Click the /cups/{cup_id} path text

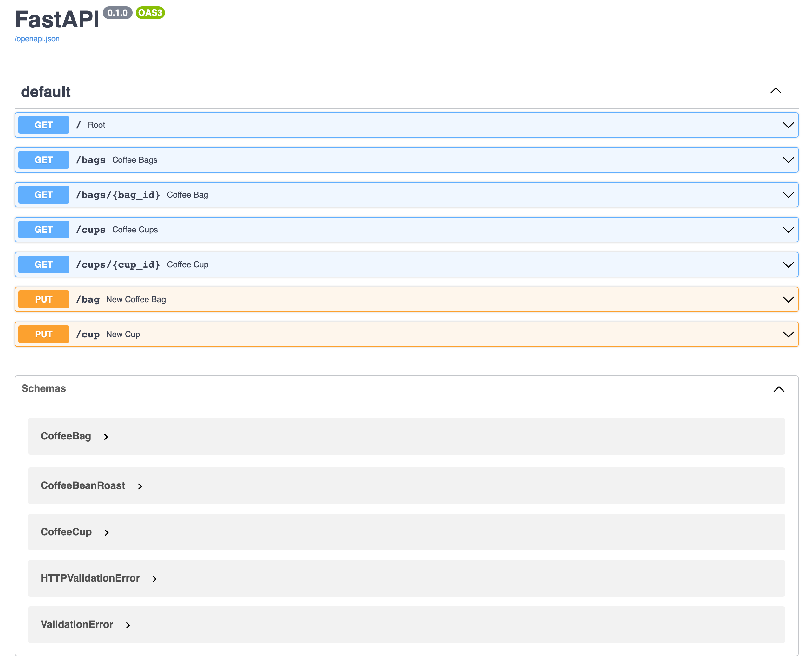(118, 265)
